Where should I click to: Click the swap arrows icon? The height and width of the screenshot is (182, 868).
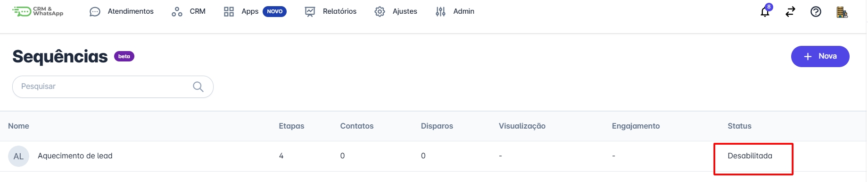point(790,11)
